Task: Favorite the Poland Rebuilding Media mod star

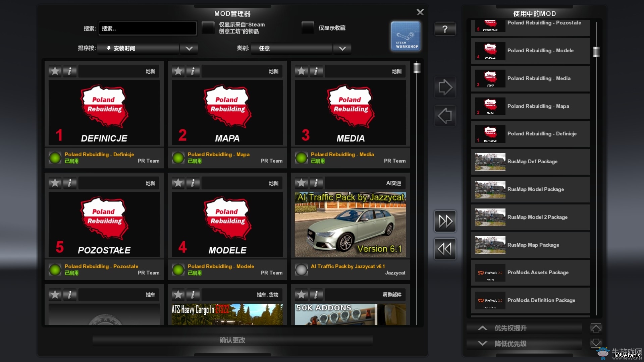Action: [x=301, y=71]
